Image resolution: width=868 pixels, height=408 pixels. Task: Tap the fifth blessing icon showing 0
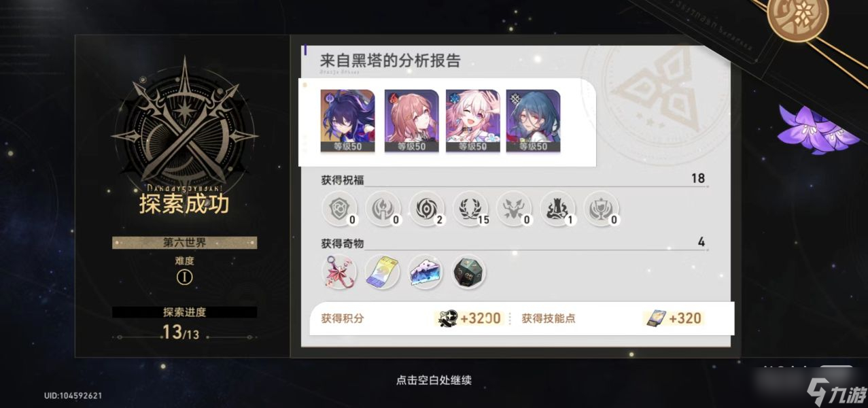click(513, 208)
